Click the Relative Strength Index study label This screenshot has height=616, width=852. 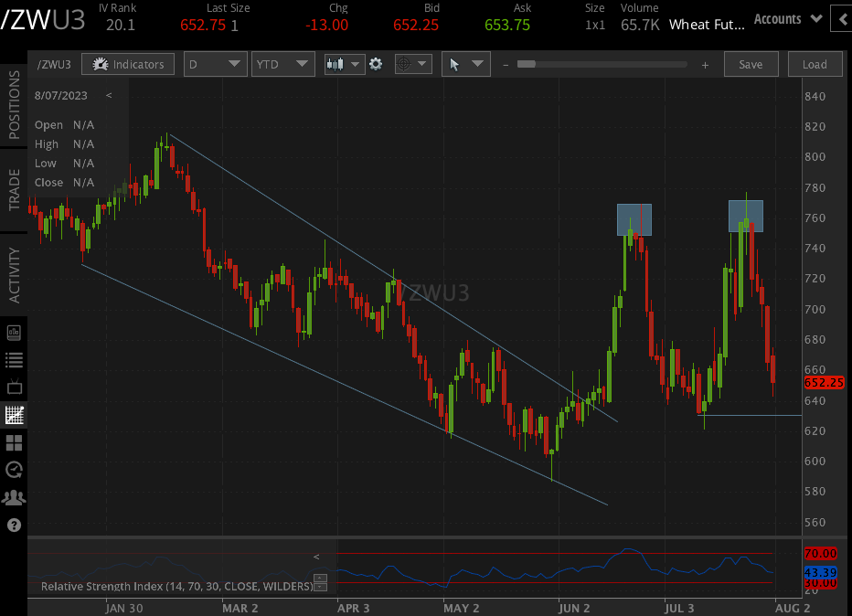click(176, 586)
